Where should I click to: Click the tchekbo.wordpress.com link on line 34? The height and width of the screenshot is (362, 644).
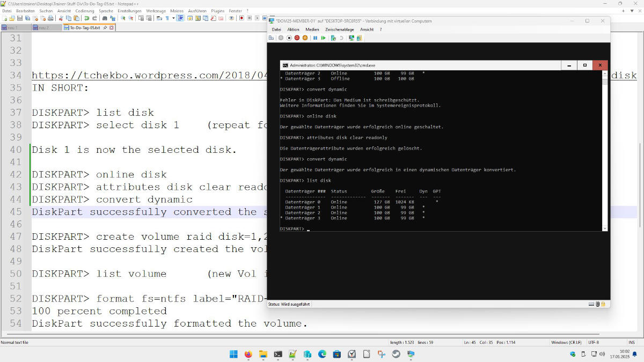tap(150, 76)
